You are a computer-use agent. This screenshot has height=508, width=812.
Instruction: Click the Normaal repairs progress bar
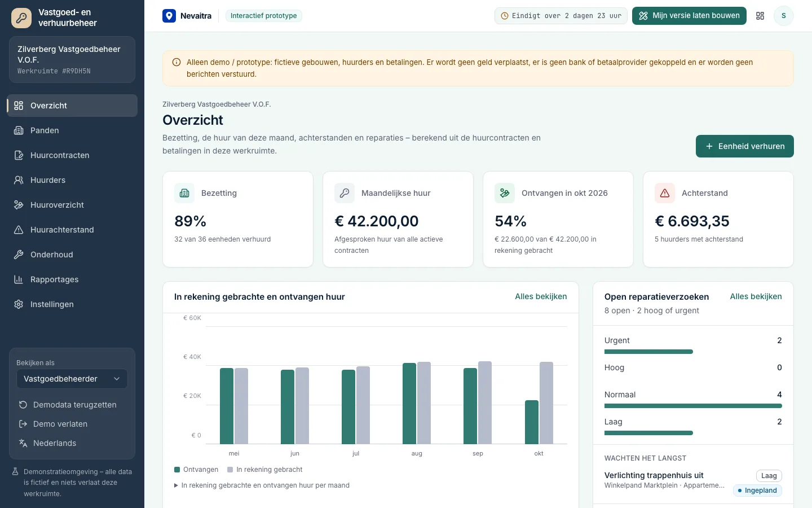tap(693, 406)
